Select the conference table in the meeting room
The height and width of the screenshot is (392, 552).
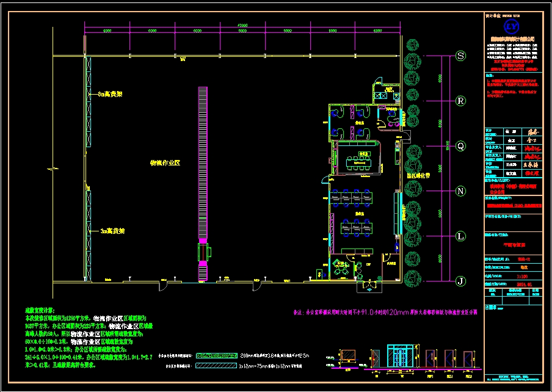click(357, 162)
